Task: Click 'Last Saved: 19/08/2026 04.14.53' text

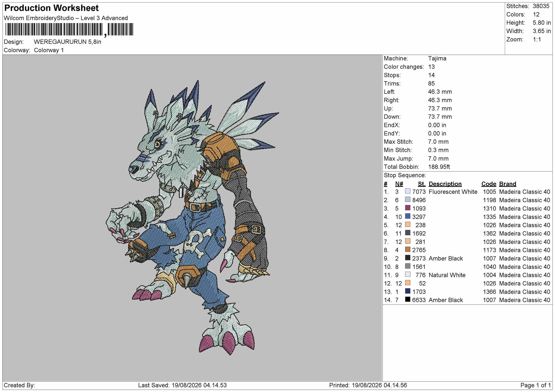Action: [x=183, y=385]
